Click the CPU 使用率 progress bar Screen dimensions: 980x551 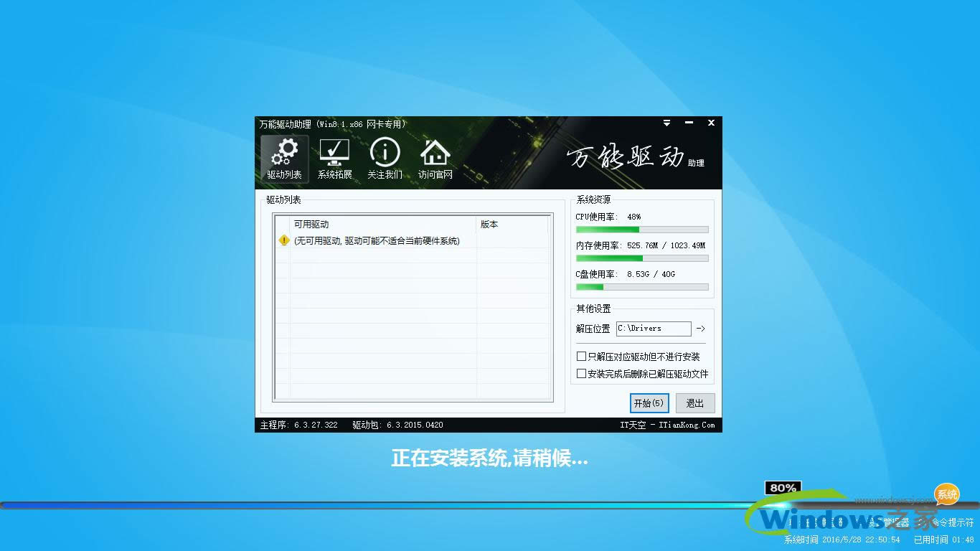641,230
